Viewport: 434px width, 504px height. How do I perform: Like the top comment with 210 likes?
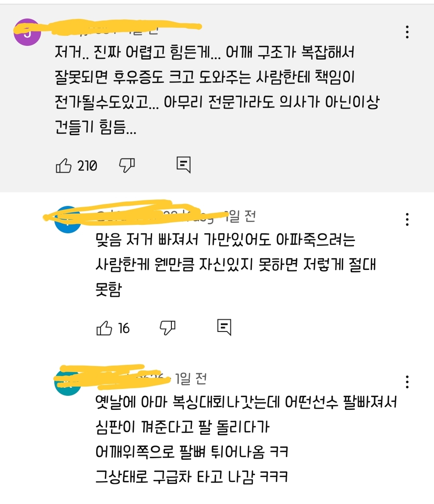click(x=64, y=165)
